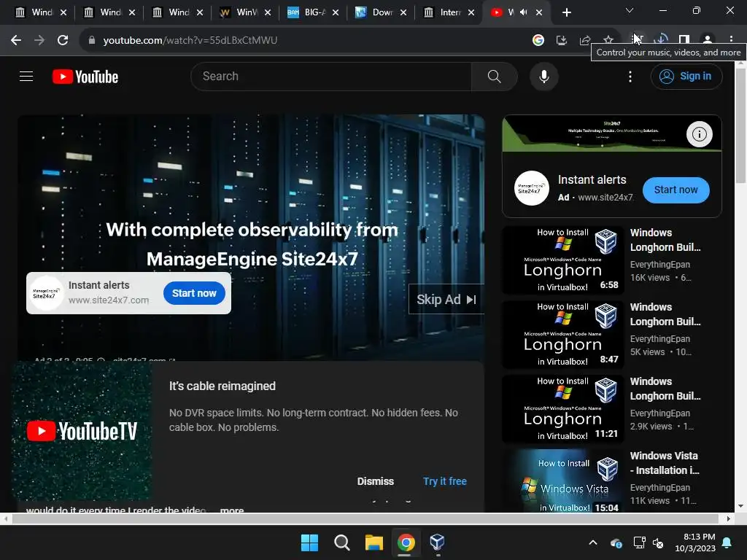Install app via download icon in address bar

562,40
